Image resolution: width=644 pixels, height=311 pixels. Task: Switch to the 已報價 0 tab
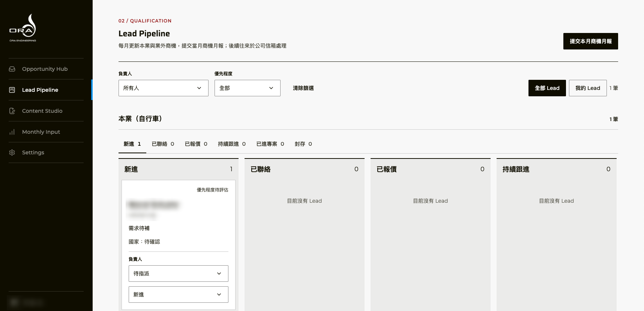click(x=196, y=144)
